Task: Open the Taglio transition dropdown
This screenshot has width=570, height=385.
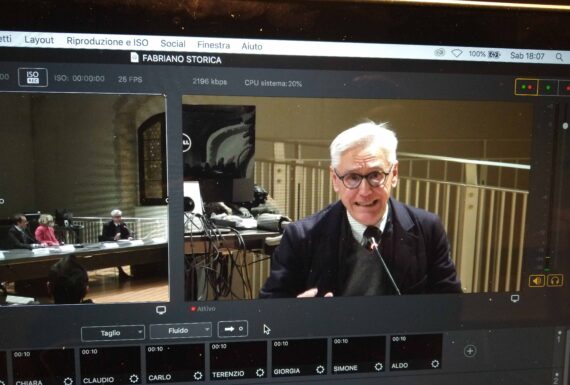Action: coord(113,333)
